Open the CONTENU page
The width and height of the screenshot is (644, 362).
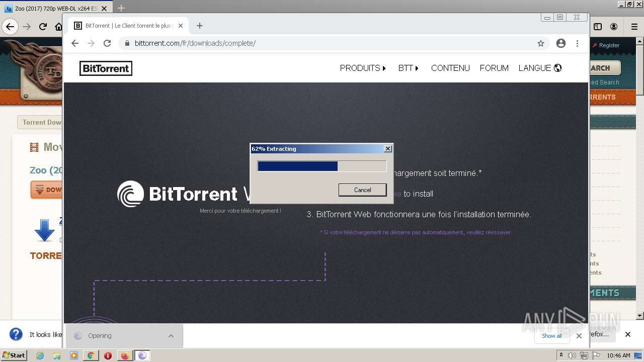[x=450, y=68]
